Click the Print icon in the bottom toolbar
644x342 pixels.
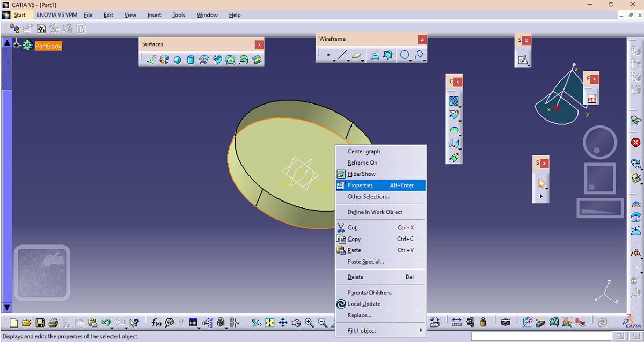(x=53, y=323)
